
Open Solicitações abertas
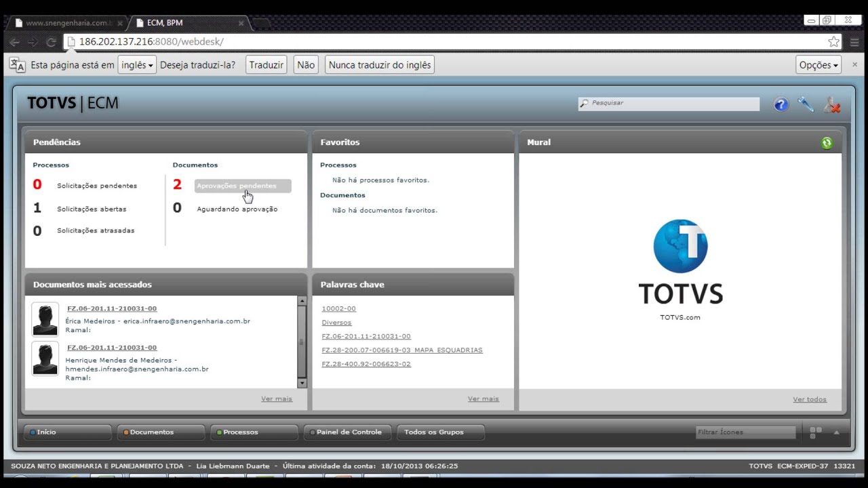(x=92, y=209)
